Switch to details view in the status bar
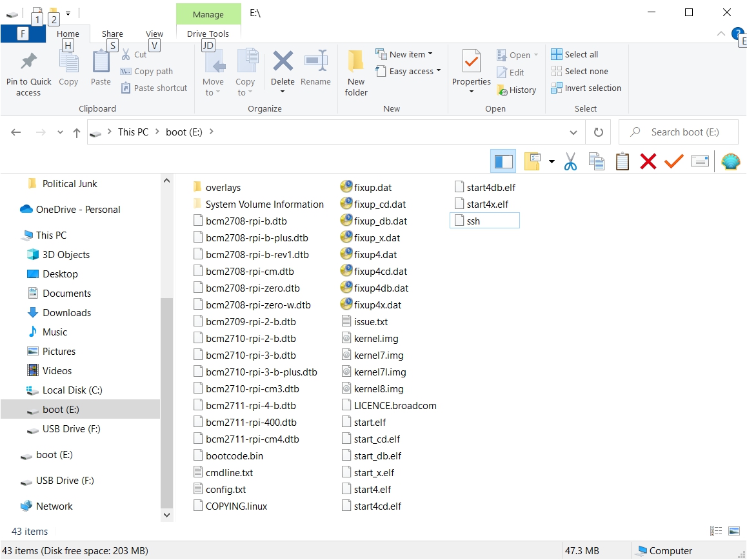The image size is (747, 560). [716, 531]
